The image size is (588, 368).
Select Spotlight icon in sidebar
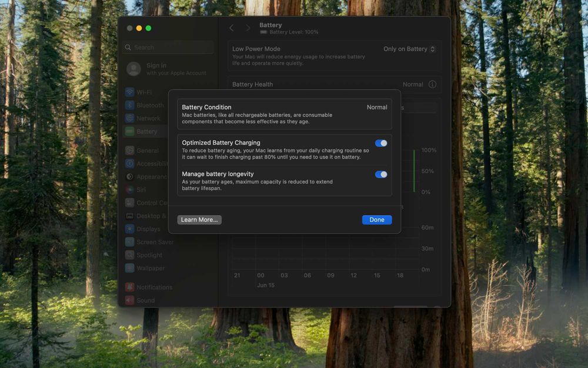coord(130,255)
